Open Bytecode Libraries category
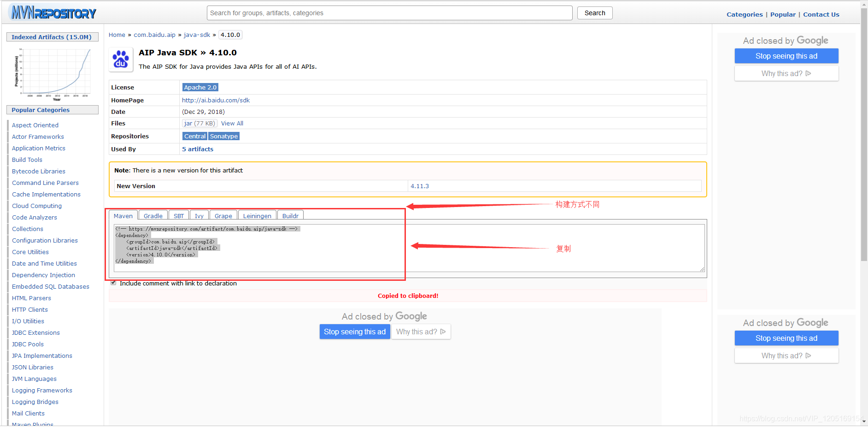 pos(39,171)
